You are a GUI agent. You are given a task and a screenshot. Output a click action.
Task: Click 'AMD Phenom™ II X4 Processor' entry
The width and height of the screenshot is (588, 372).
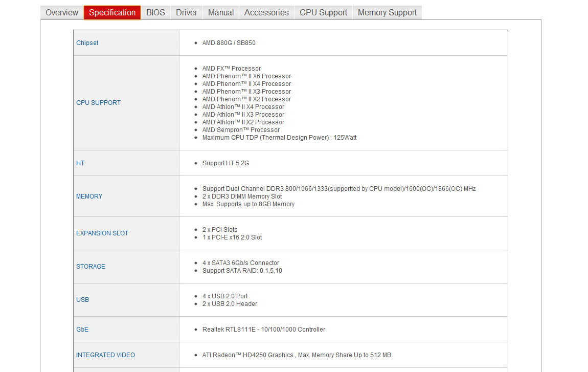pyautogui.click(x=246, y=84)
